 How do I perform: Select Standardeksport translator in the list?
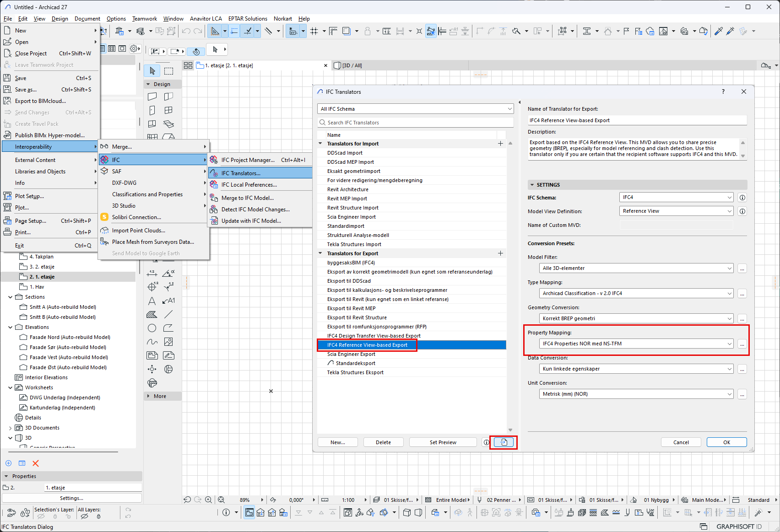(355, 363)
